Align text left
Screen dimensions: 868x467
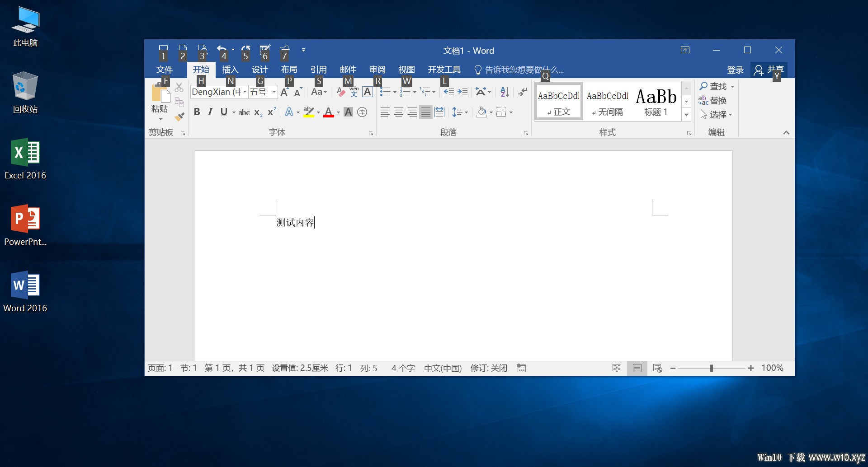pyautogui.click(x=385, y=112)
